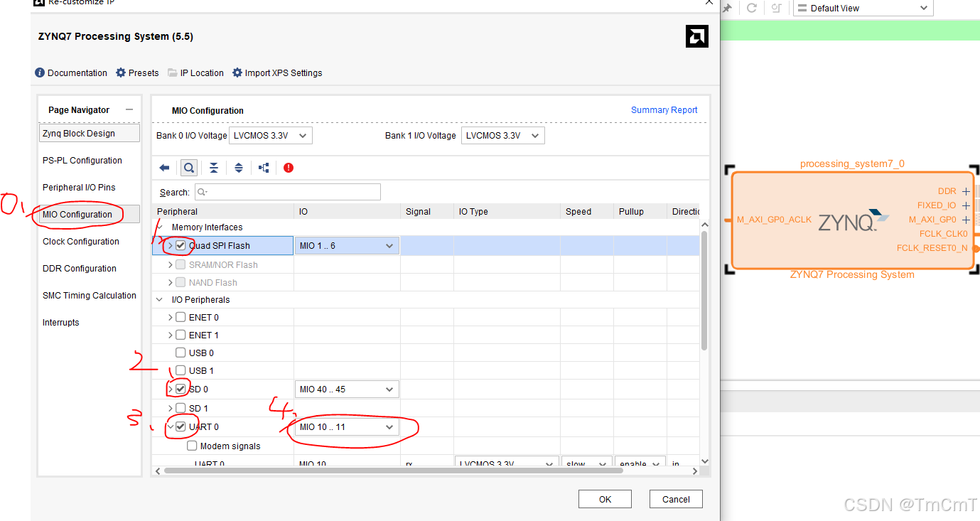The image size is (980, 521).
Task: Click the peripheral Search input field
Action: point(288,192)
